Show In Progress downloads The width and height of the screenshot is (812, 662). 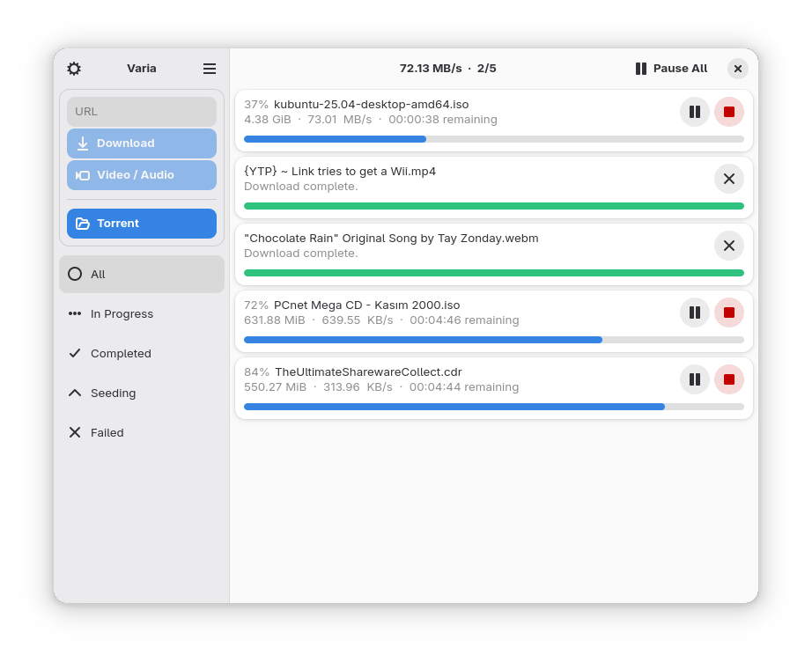(x=142, y=313)
